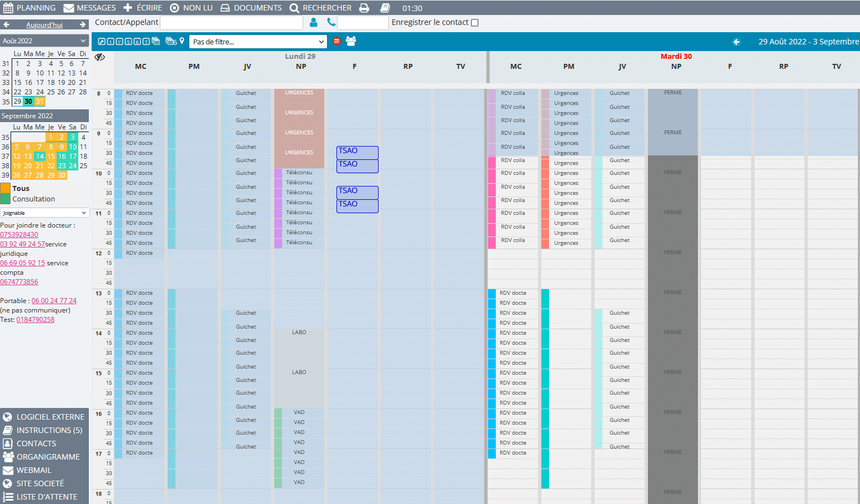This screenshot has width=860, height=504.
Task: Print using the printer icon
Action: 364,8
